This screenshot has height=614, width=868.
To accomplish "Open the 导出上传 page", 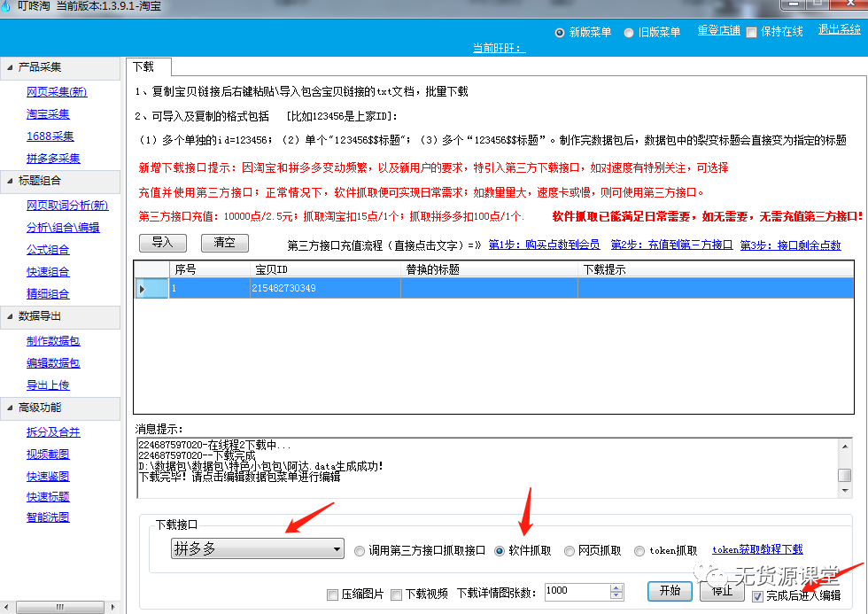I will (x=48, y=385).
